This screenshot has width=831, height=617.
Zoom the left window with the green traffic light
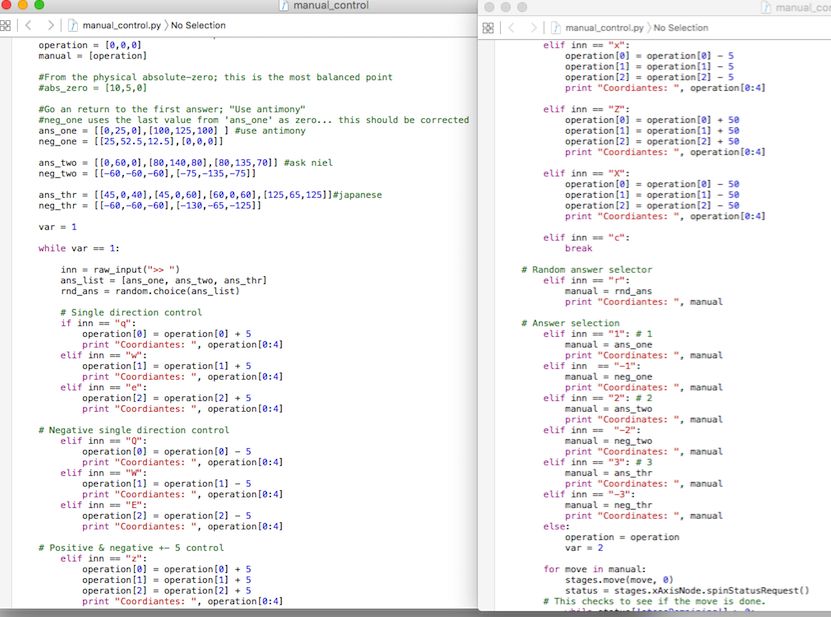pyautogui.click(x=40, y=6)
